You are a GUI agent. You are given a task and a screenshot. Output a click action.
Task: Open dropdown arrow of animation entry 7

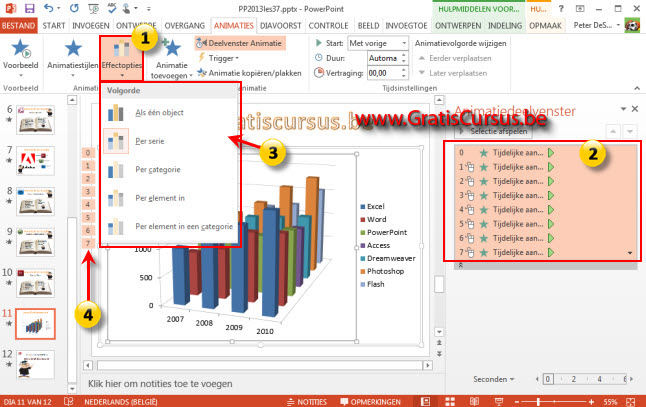630,253
